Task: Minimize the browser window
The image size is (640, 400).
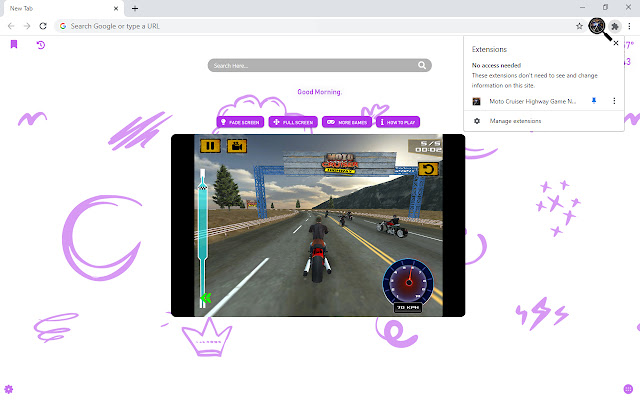Action: tap(582, 7)
